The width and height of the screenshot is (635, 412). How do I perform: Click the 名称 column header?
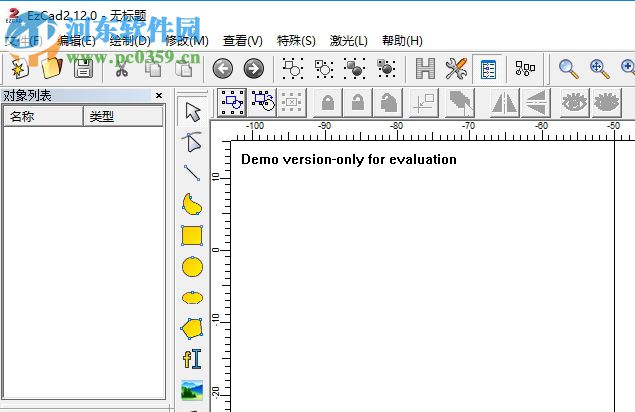point(43,117)
